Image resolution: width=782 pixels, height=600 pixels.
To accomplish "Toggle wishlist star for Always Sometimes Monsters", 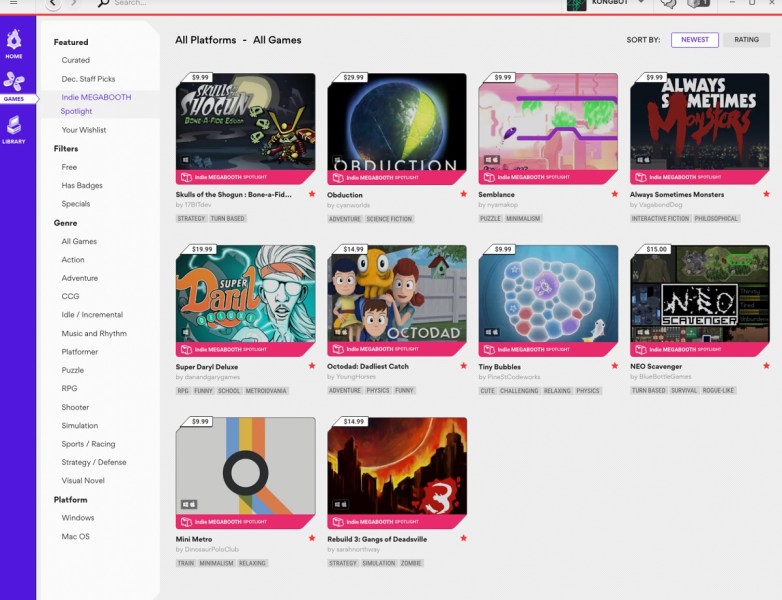I will point(766,194).
